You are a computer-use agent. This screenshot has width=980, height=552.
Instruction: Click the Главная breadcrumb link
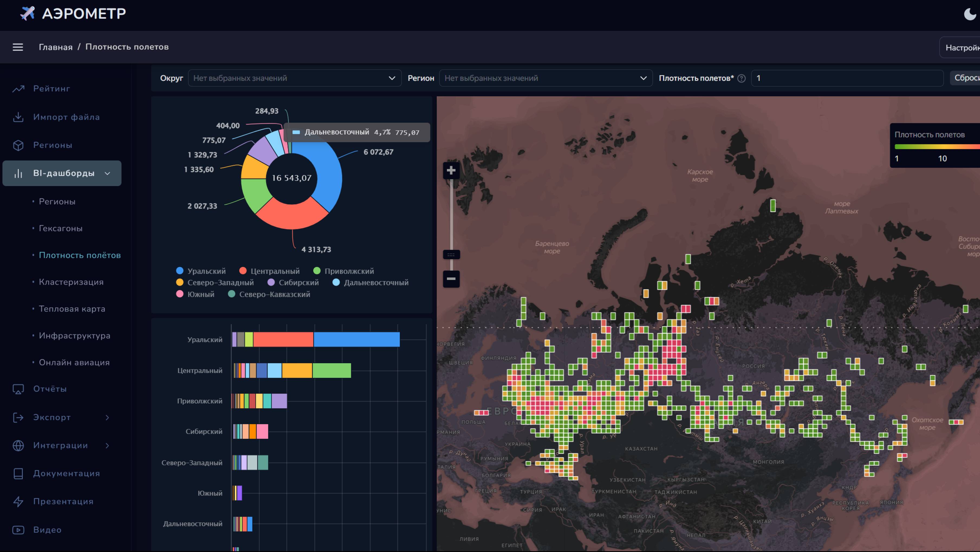click(x=56, y=47)
